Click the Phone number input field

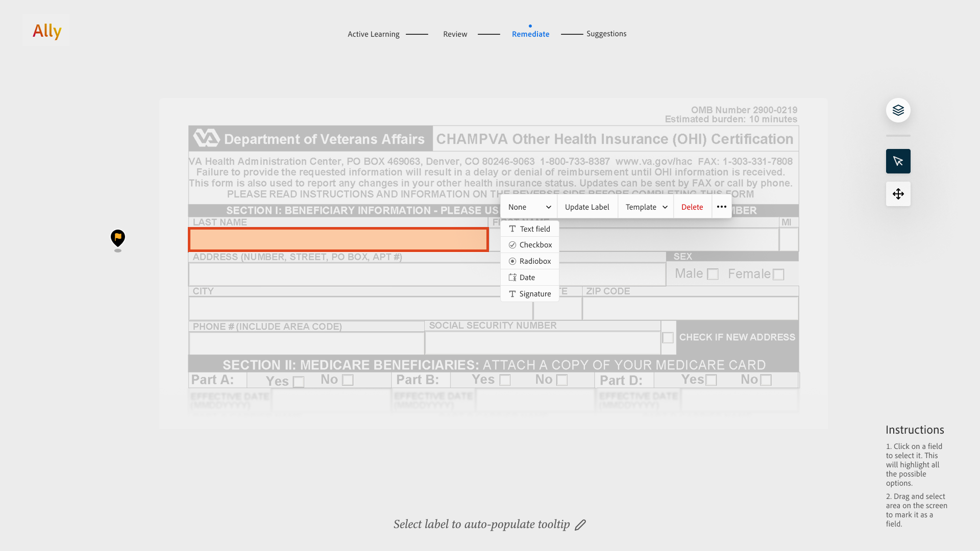[307, 343]
